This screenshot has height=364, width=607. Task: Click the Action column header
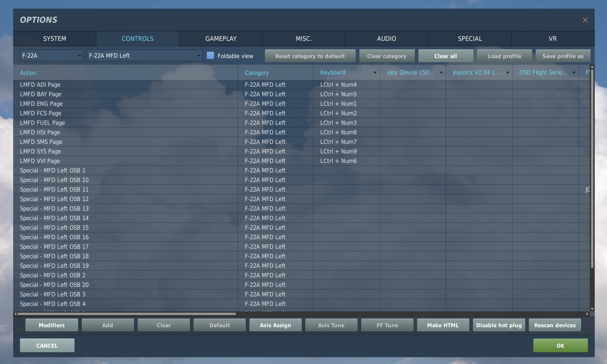[125, 73]
